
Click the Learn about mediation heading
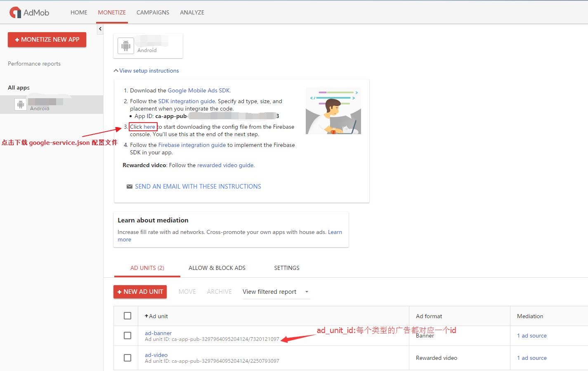coord(153,220)
